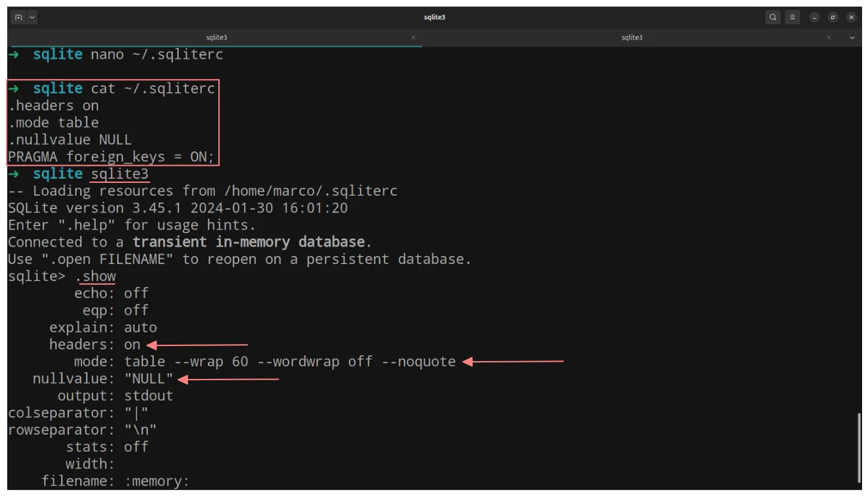The image size is (868, 496).
Task: Close the terminal window
Action: [x=852, y=17]
